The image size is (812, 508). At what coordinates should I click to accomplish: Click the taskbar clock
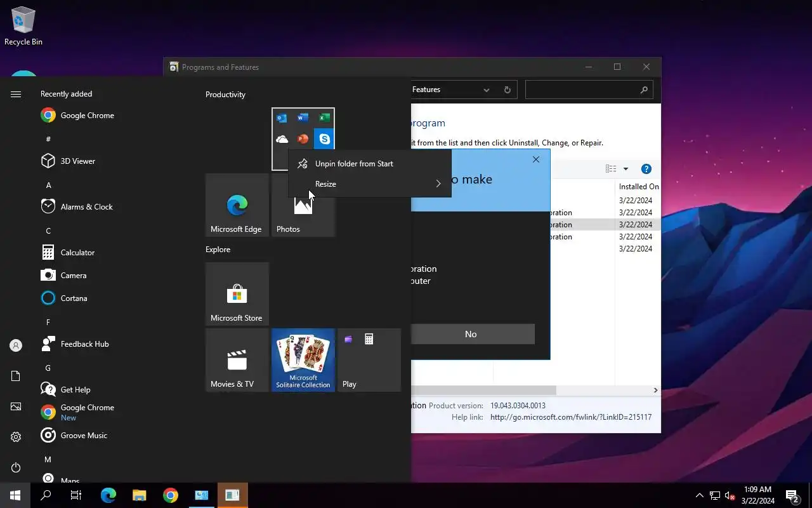757,495
